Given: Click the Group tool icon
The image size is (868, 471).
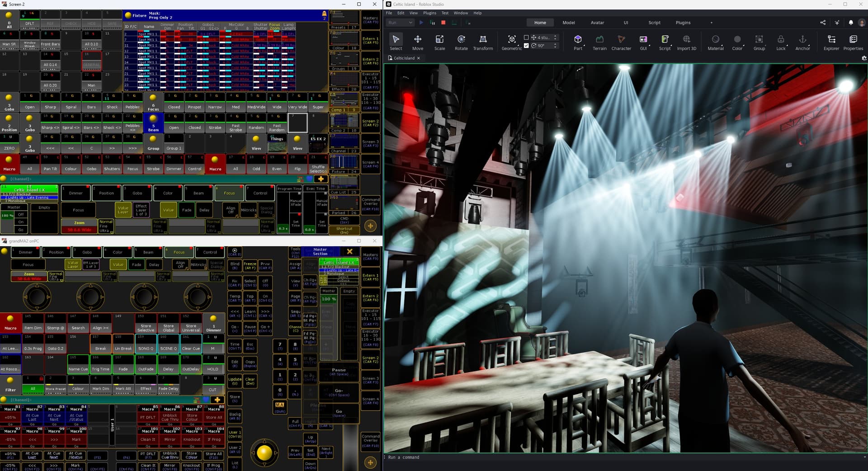Looking at the screenshot, I should 759,42.
